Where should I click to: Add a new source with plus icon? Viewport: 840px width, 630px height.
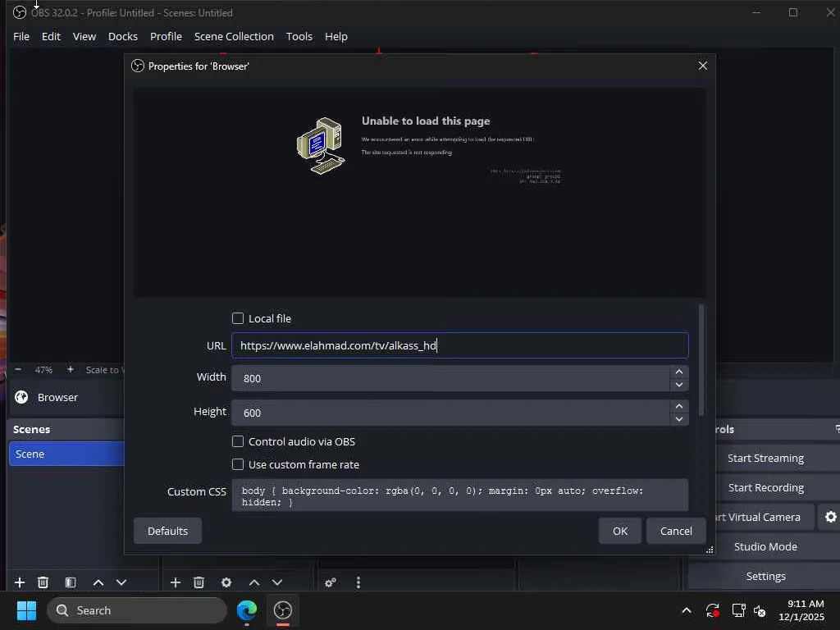(x=176, y=582)
